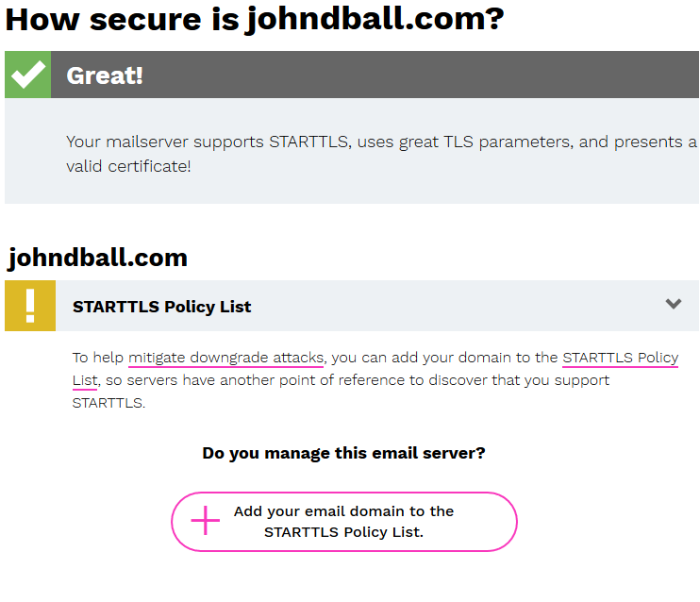Screen dimensions: 700x602
Task: Toggle the STARTTLS Policy List section header
Action: click(x=352, y=306)
